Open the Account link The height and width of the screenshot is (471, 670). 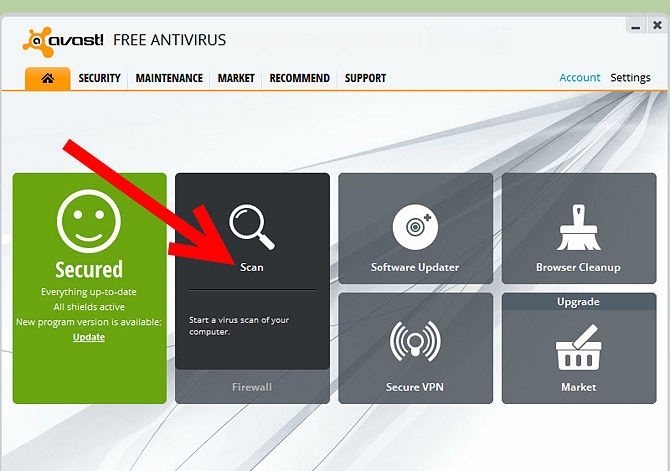579,78
